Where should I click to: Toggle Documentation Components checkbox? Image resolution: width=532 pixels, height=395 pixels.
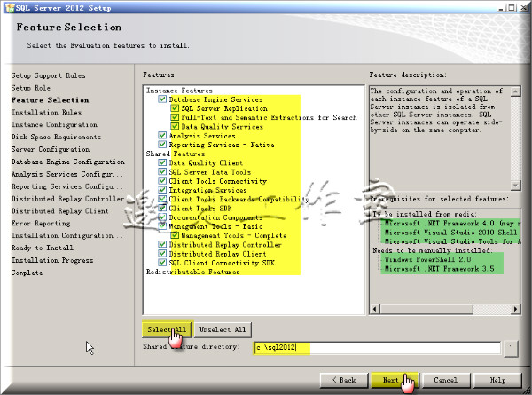pos(162,217)
